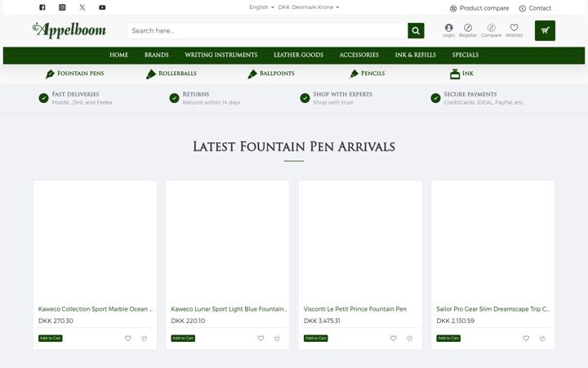Viewport: 588px width, 368px height.
Task: Focus the Search here input field
Action: click(x=267, y=30)
